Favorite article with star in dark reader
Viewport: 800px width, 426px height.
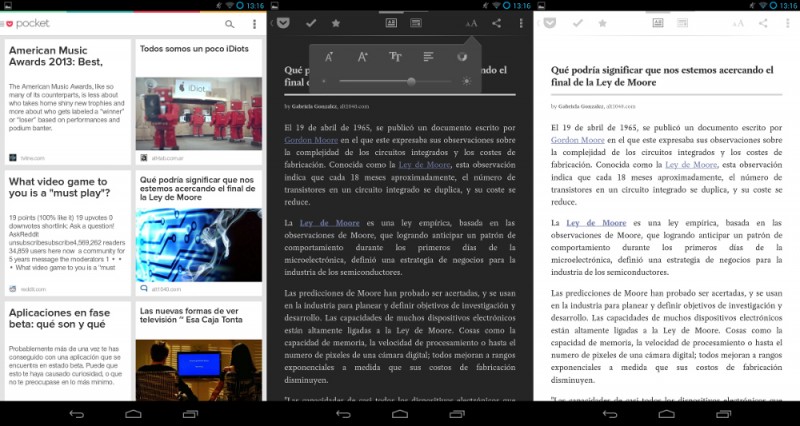(336, 23)
